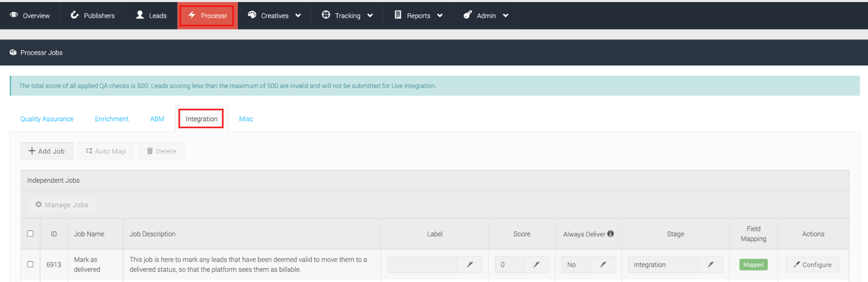The height and width of the screenshot is (282, 868).
Task: Open the Overview page
Action: [30, 15]
